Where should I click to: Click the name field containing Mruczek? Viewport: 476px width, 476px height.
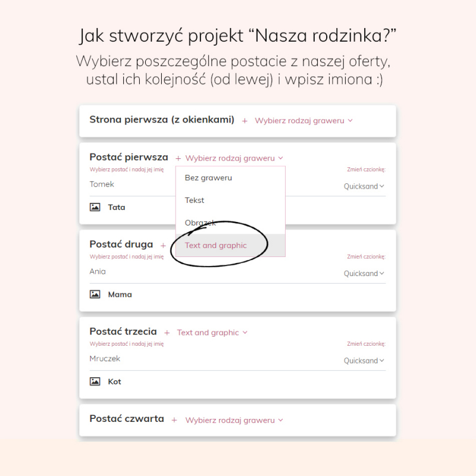(212, 359)
